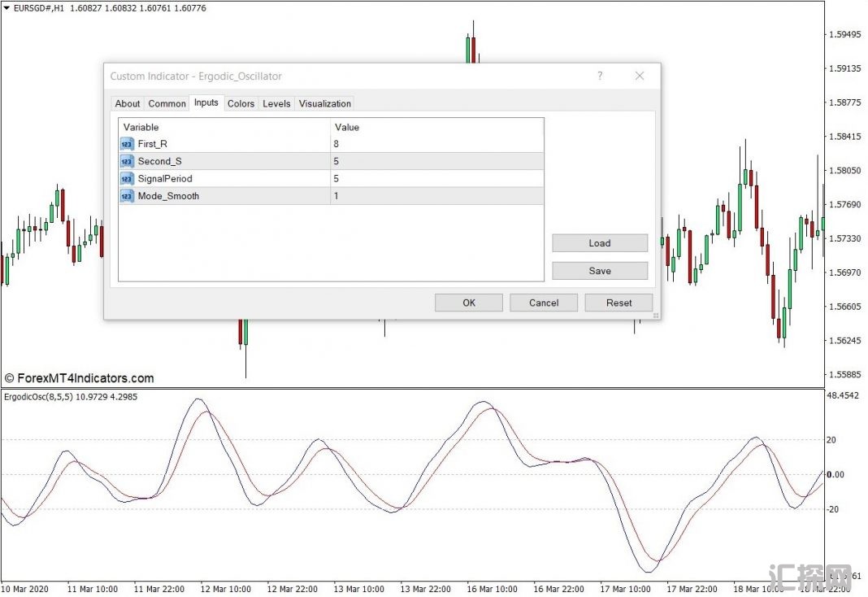Click the SignalPeriod variable type icon
868x597 pixels.
click(x=127, y=179)
